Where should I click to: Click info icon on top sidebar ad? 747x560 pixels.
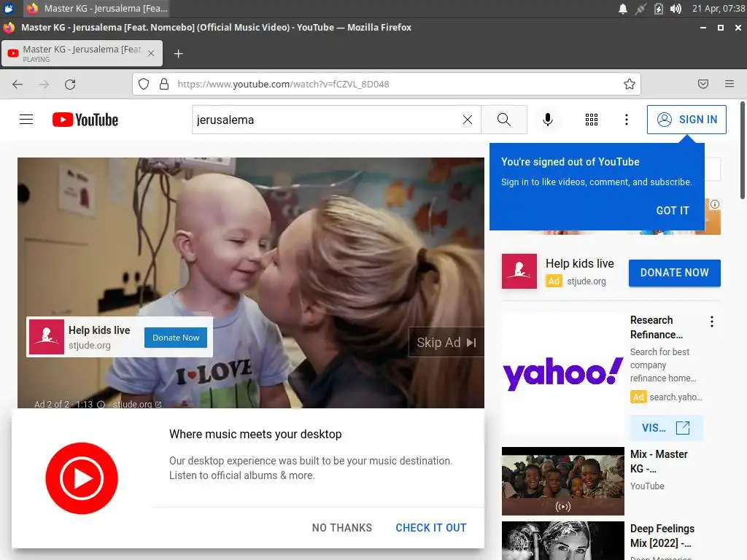coord(715,204)
